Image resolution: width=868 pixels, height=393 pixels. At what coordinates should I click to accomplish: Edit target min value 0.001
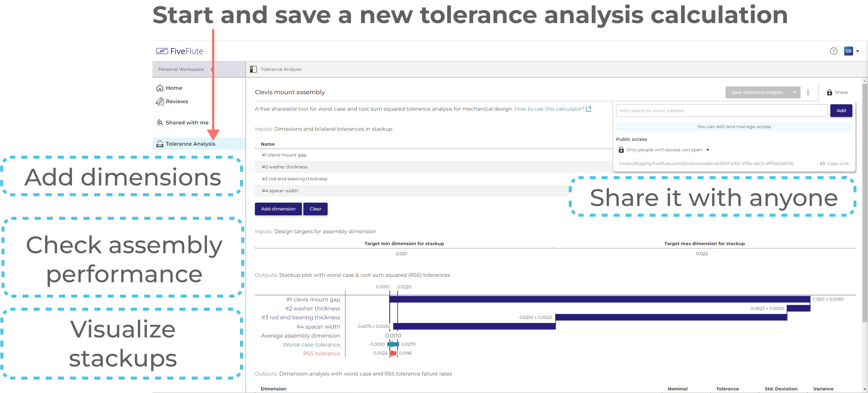pos(401,254)
